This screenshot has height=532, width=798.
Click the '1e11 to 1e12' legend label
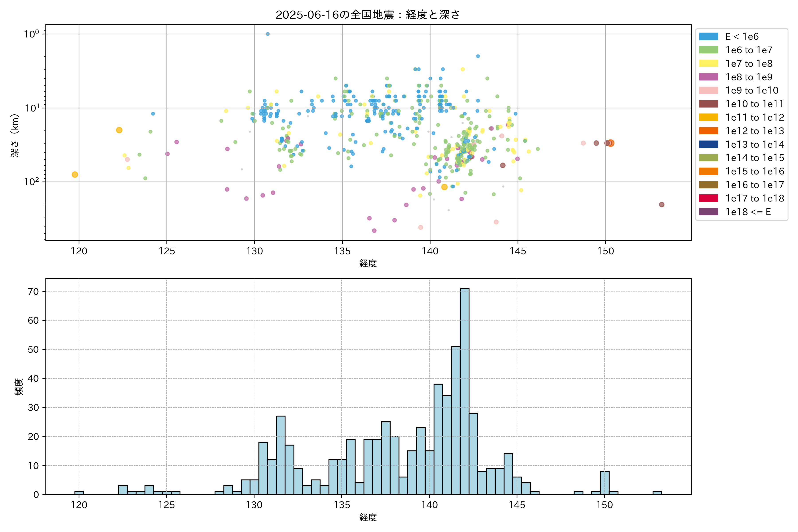(755, 117)
